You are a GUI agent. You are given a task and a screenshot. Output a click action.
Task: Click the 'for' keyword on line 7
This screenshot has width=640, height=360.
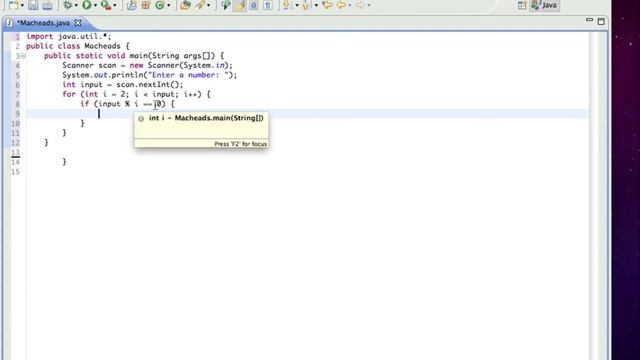tap(69, 94)
